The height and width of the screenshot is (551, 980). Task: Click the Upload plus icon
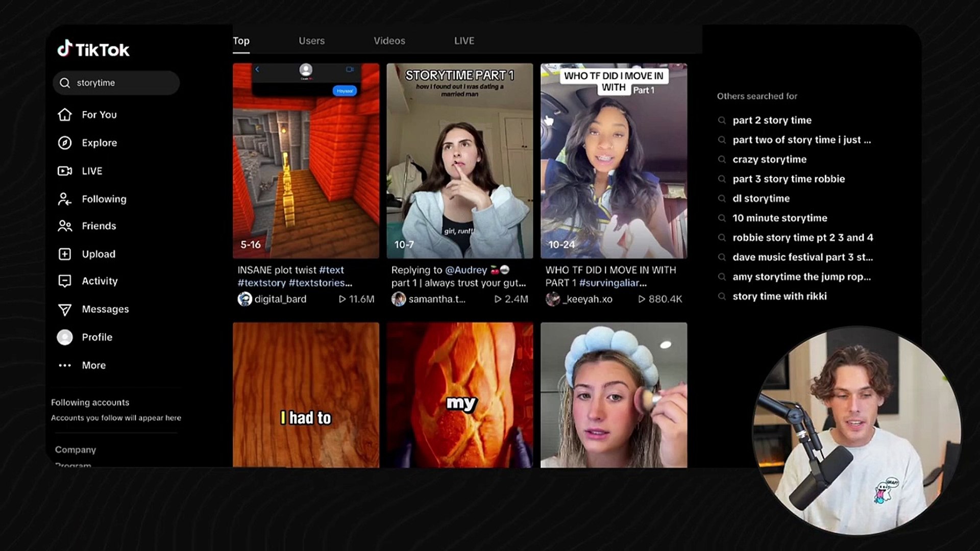65,254
